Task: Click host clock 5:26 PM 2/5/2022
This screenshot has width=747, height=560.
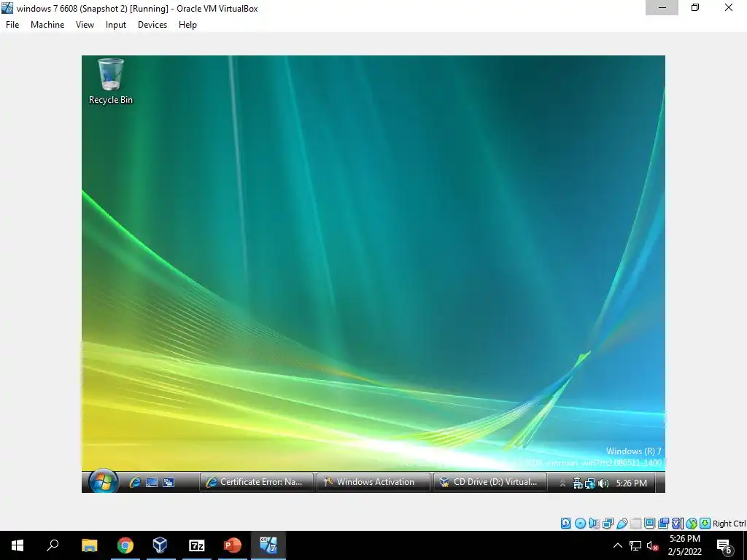Action: (x=684, y=545)
